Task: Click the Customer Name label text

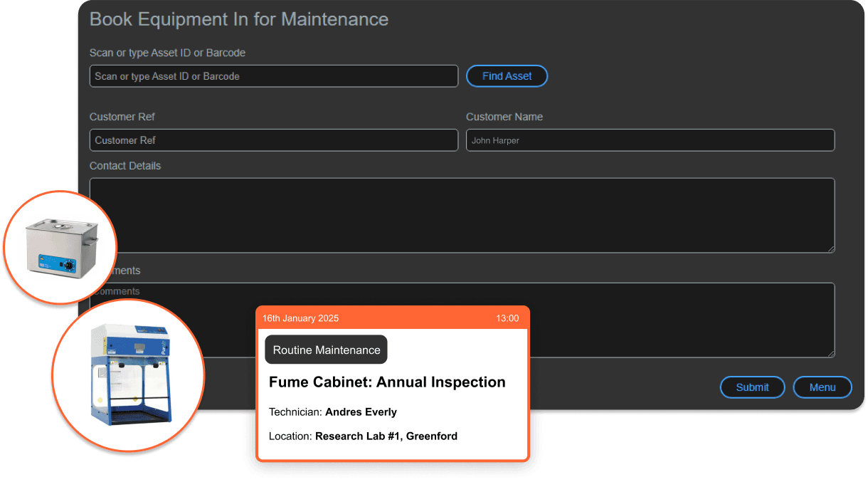Action: 504,117
